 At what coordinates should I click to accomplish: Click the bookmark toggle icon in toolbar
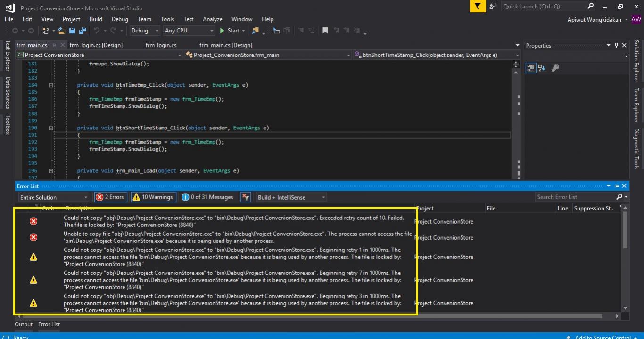click(x=325, y=31)
